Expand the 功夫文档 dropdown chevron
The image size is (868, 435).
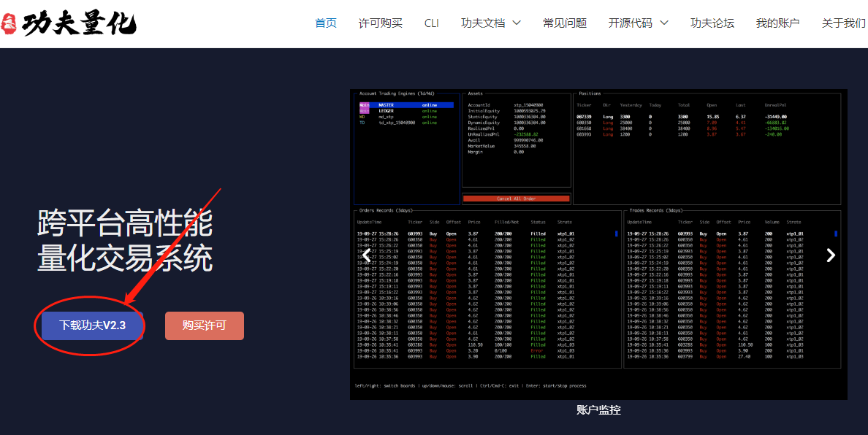(x=517, y=23)
